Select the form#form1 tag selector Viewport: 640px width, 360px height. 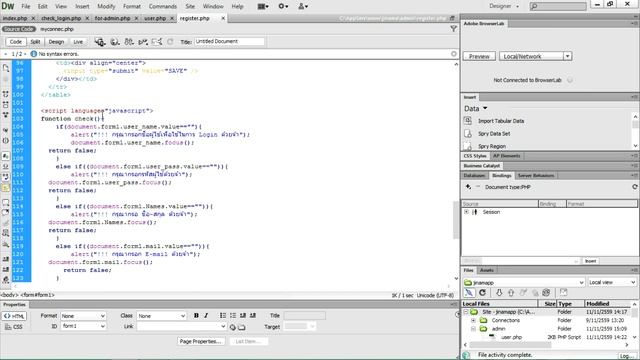pos(37,295)
